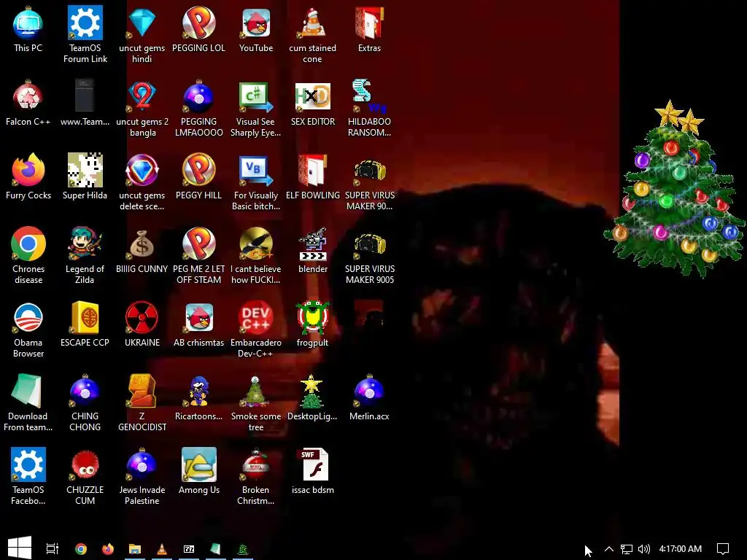Open the Super Hilda icon
The image size is (747, 560).
pos(85,177)
